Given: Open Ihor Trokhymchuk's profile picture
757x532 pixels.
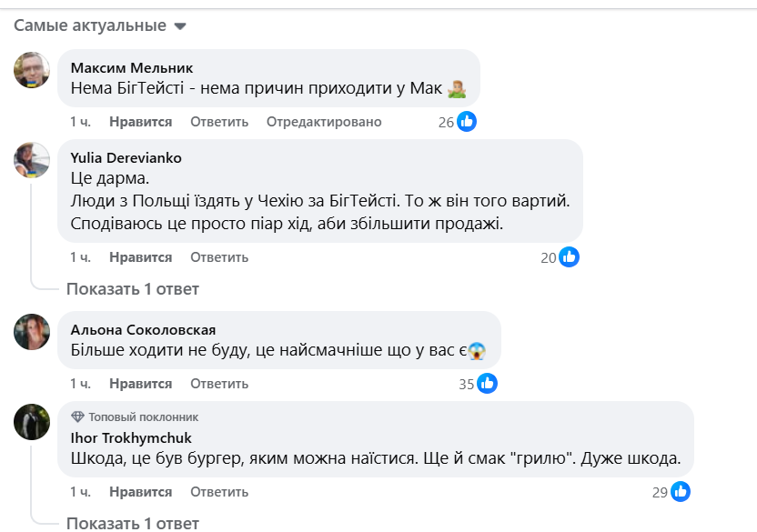Looking at the screenshot, I should [30, 423].
